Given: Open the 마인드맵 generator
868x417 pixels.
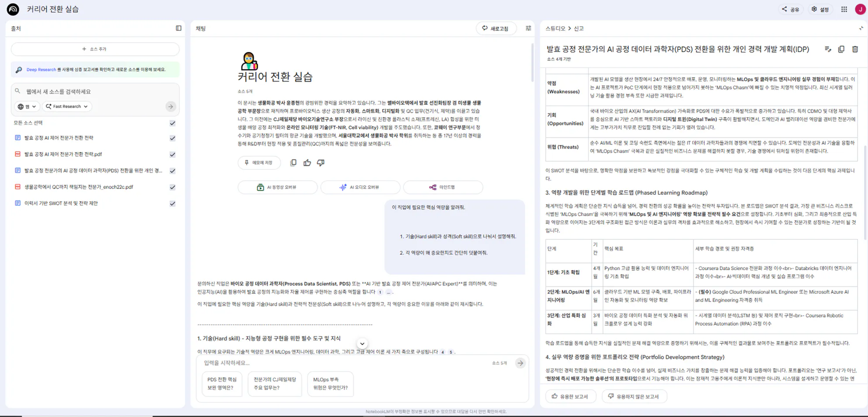Looking at the screenshot, I should pos(443,187).
